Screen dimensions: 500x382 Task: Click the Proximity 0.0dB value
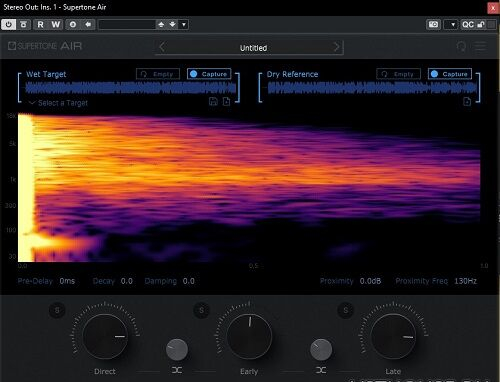[x=370, y=281]
